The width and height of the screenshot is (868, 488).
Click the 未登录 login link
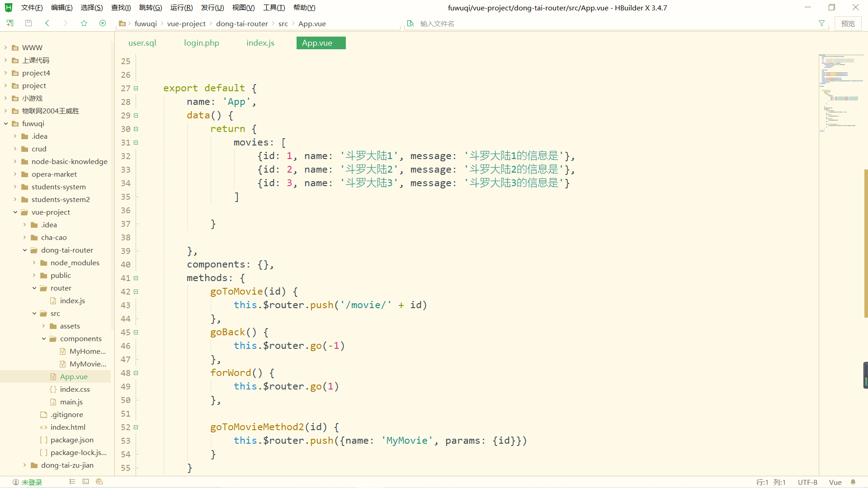(x=32, y=482)
